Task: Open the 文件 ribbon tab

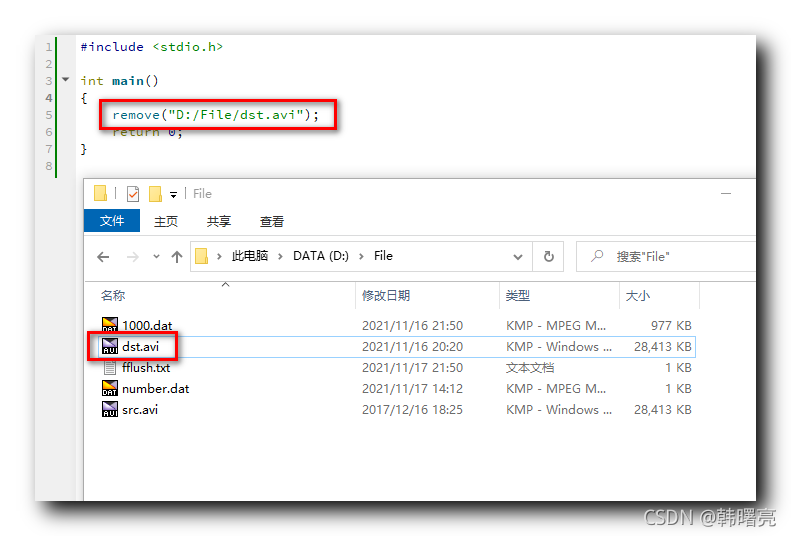Action: 111,220
